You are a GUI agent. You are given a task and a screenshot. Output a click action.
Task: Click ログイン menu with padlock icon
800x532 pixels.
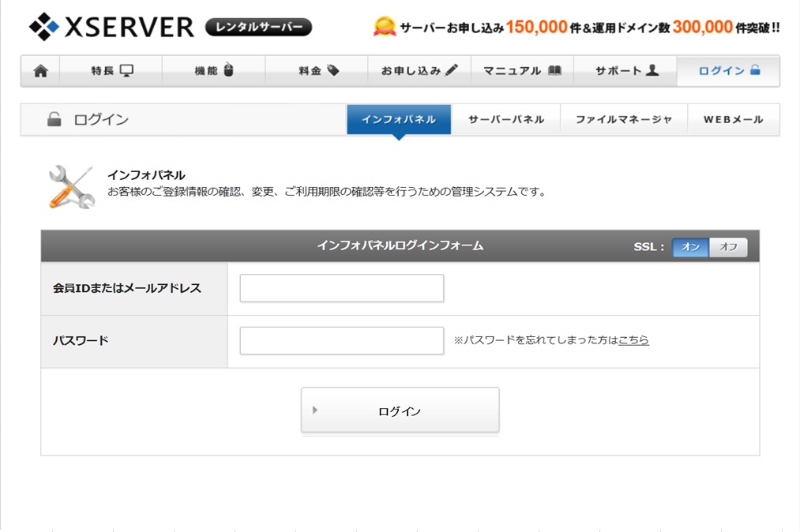[729, 71]
